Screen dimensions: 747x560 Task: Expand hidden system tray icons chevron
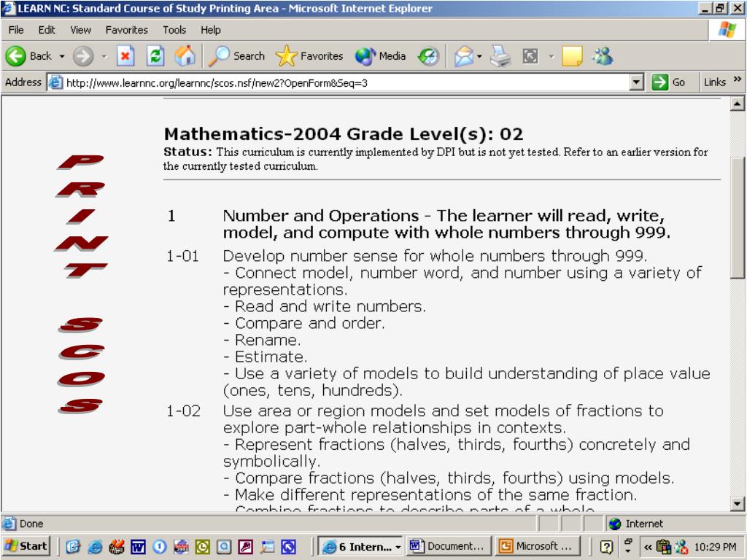648,547
